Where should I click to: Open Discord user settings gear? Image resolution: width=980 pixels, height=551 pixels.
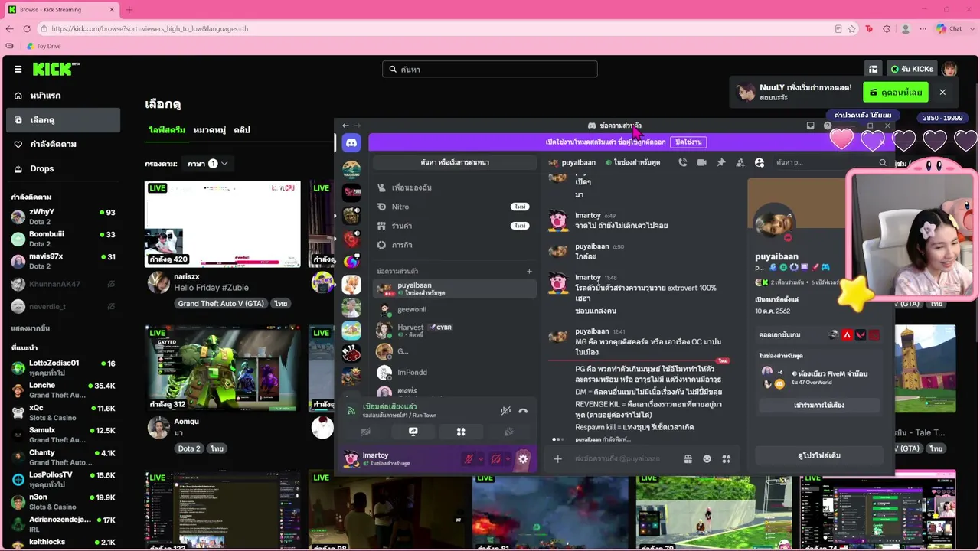pyautogui.click(x=523, y=459)
